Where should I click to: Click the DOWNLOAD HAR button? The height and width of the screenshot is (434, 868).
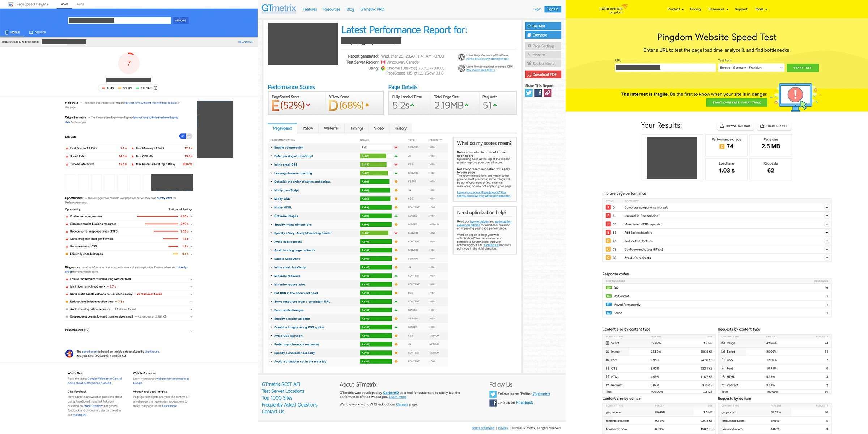click(x=735, y=126)
